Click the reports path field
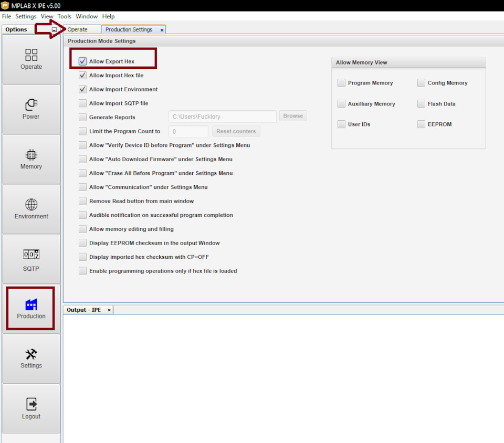 [x=223, y=117]
